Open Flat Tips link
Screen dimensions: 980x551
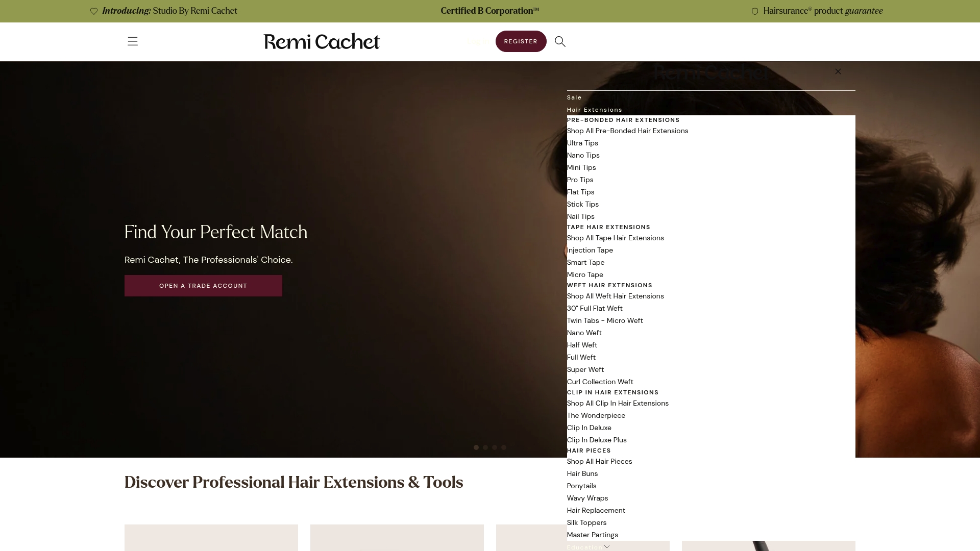tap(581, 192)
